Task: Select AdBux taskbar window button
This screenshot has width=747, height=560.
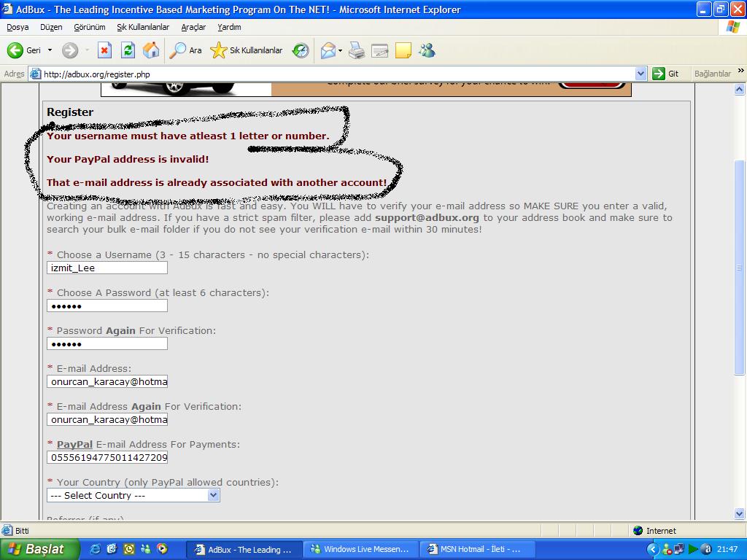Action: 244,550
